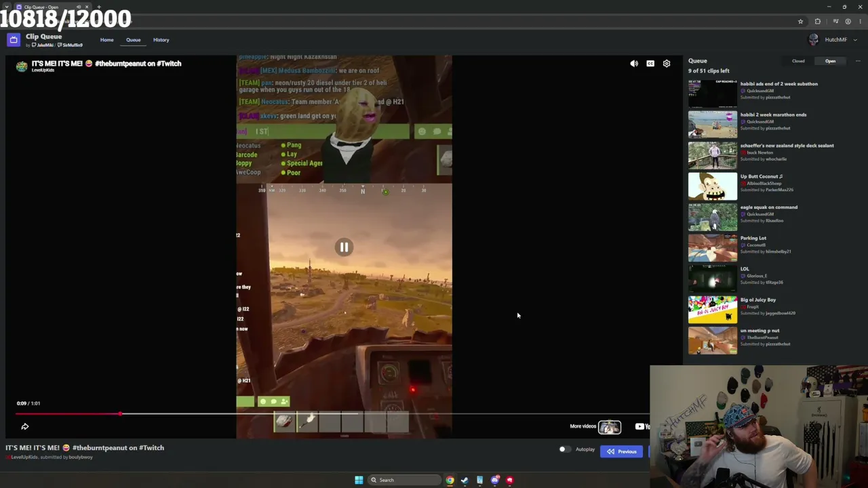Set the queue to Open
868x488 pixels.
[x=830, y=61]
